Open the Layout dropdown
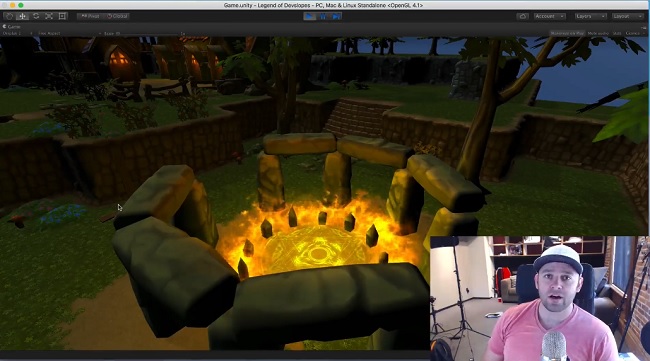The height and width of the screenshot is (361, 650). 628,16
